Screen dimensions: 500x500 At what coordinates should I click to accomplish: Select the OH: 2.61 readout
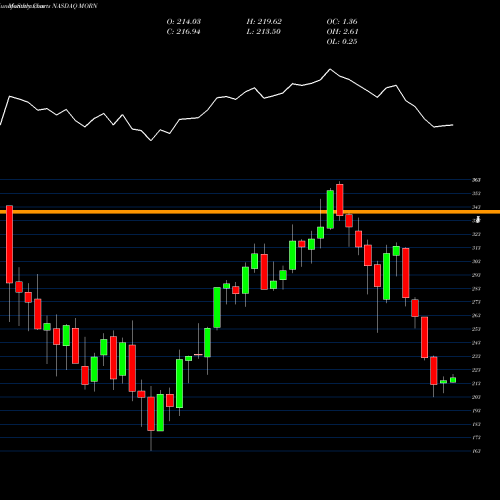tap(342, 32)
